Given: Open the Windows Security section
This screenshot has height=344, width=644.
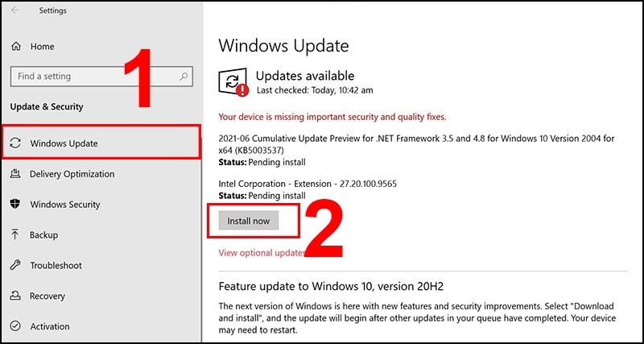Looking at the screenshot, I should [65, 205].
